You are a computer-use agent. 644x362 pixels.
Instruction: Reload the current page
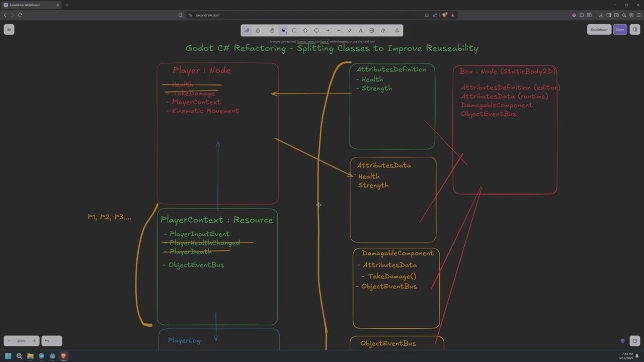[x=20, y=15]
